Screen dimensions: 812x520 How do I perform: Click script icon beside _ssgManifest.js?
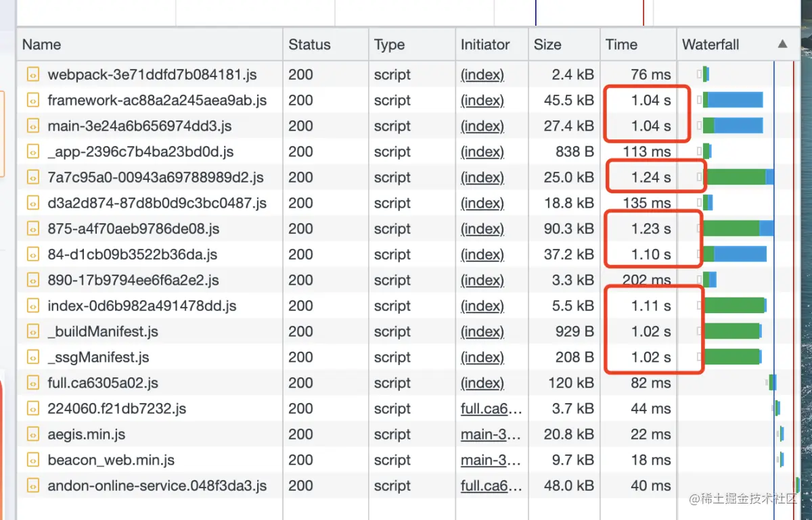(32, 357)
